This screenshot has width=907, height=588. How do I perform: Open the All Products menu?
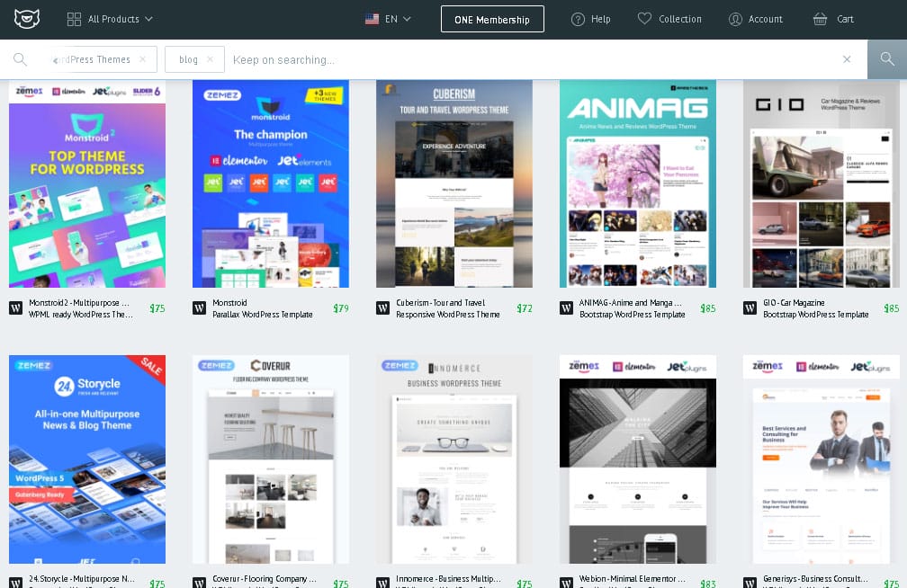pyautogui.click(x=110, y=19)
